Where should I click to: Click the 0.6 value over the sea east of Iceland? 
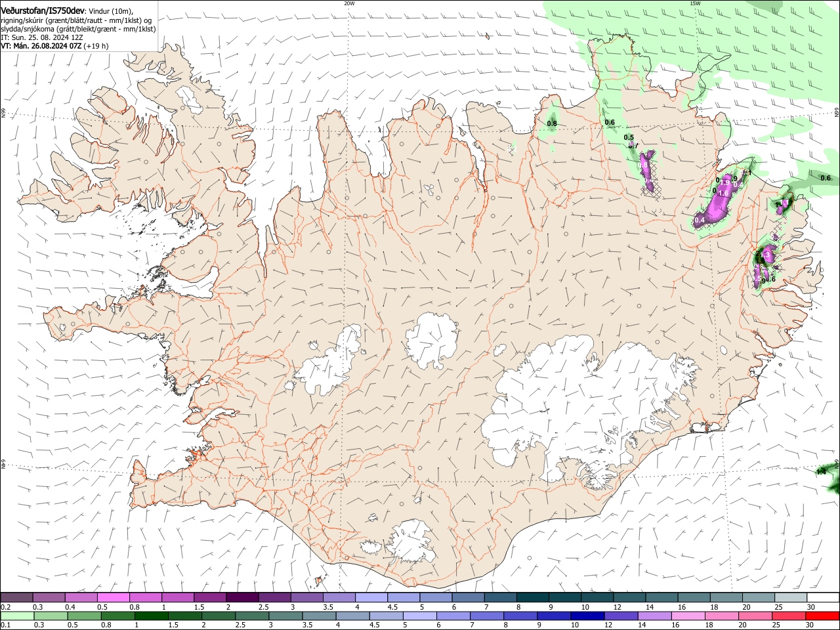(x=826, y=178)
